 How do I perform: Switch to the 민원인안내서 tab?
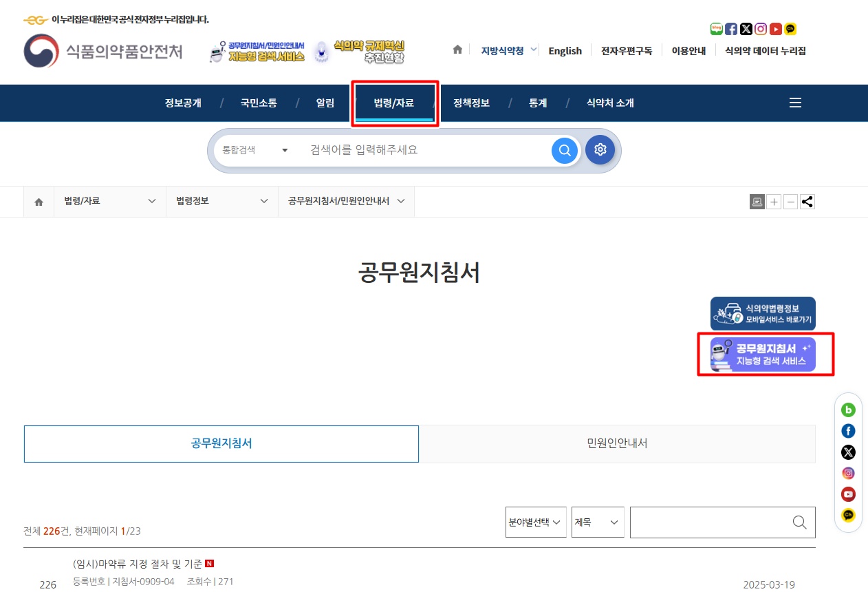[x=617, y=443]
